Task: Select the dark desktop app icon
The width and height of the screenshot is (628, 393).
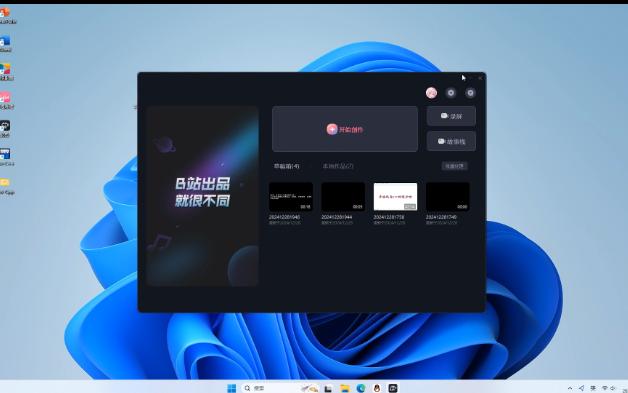Action: (x=6, y=129)
